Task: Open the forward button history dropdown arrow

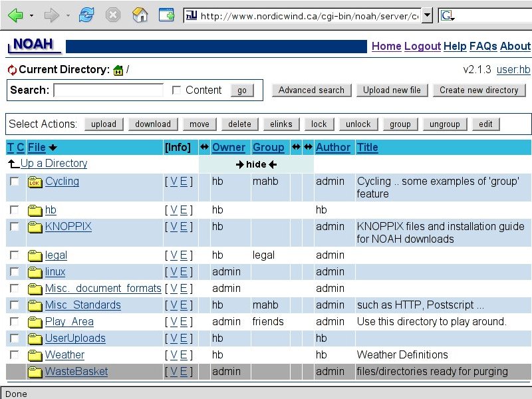Action: (68, 15)
